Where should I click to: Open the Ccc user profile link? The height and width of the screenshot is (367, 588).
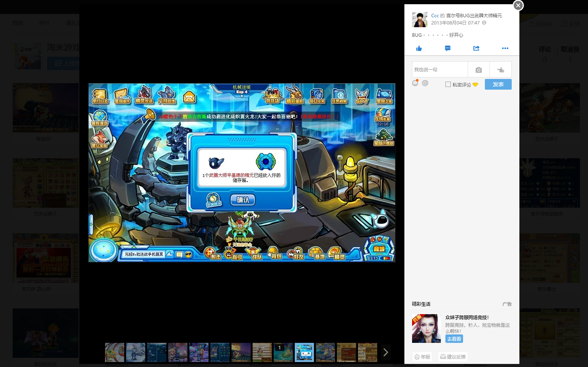click(x=435, y=16)
